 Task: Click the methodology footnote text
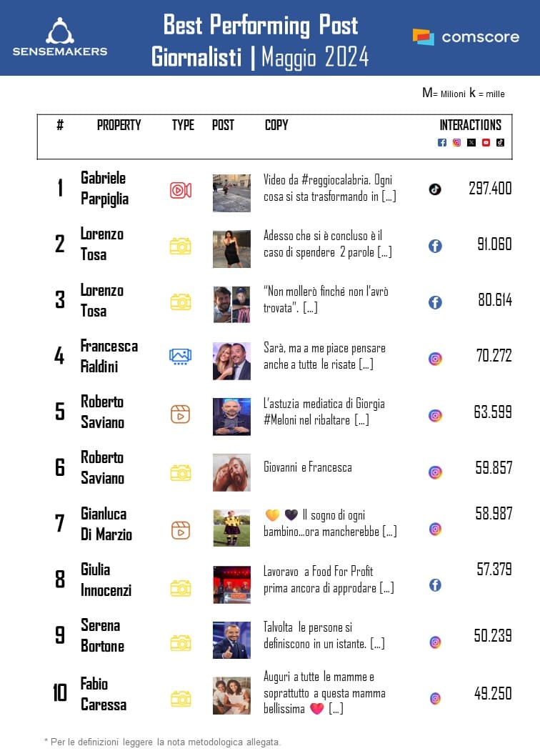click(x=163, y=741)
